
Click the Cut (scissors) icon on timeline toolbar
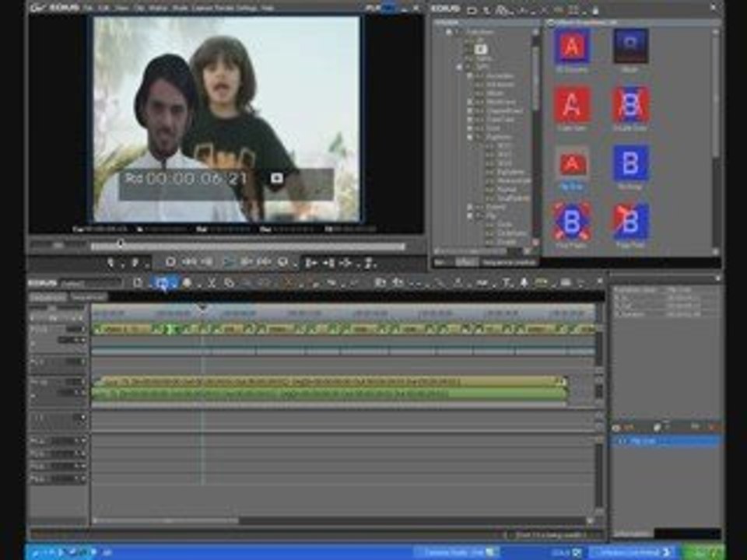(212, 283)
